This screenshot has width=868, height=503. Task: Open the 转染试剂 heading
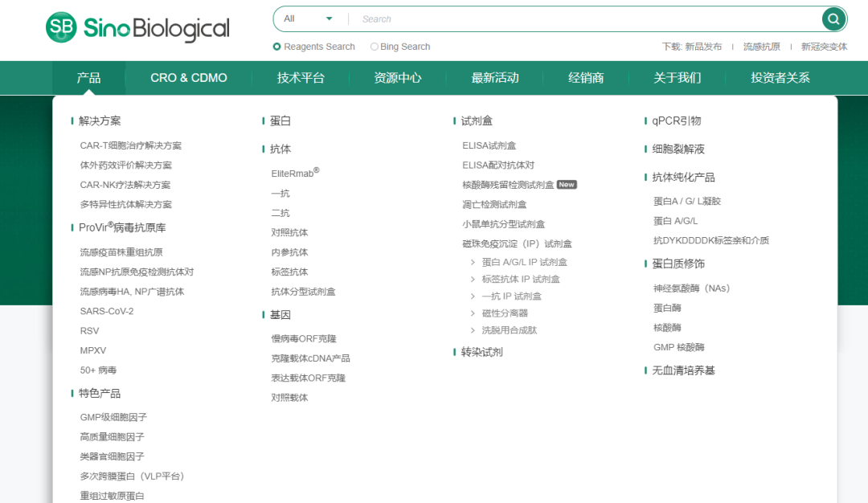pos(481,352)
